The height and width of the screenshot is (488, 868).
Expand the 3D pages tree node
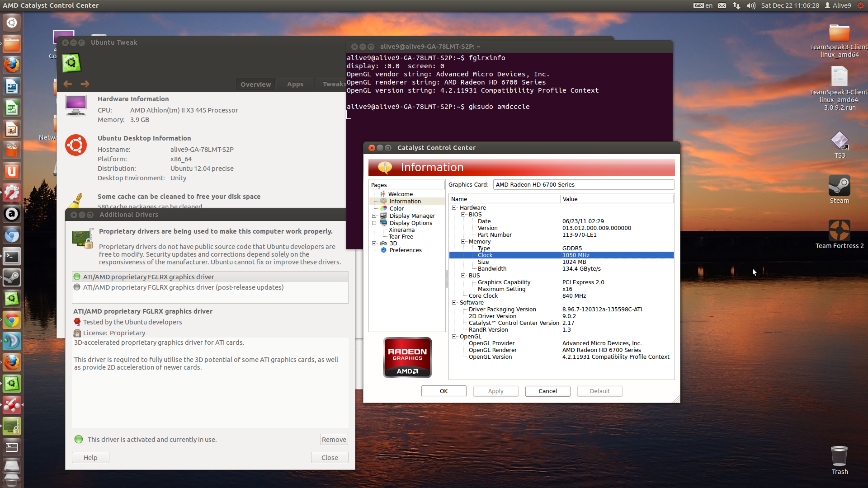click(x=374, y=244)
